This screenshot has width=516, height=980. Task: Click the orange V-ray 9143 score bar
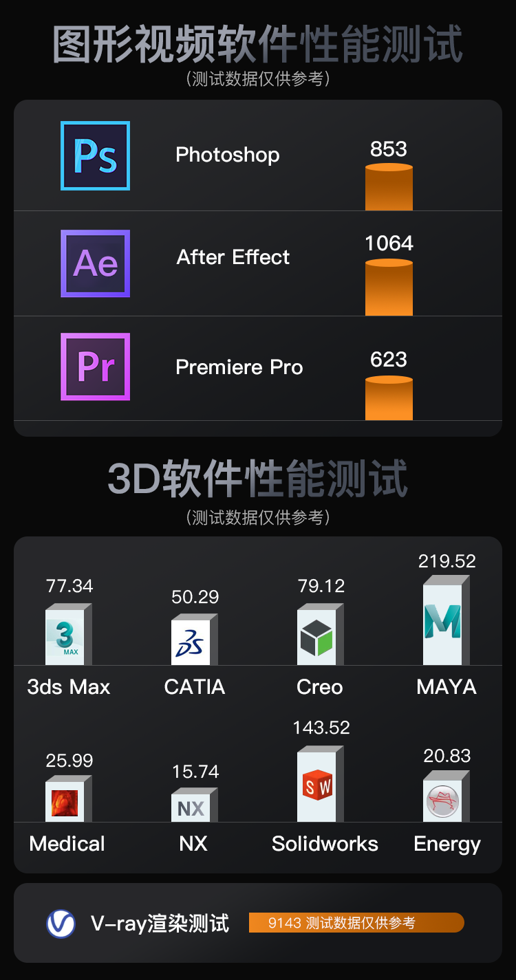[356, 923]
